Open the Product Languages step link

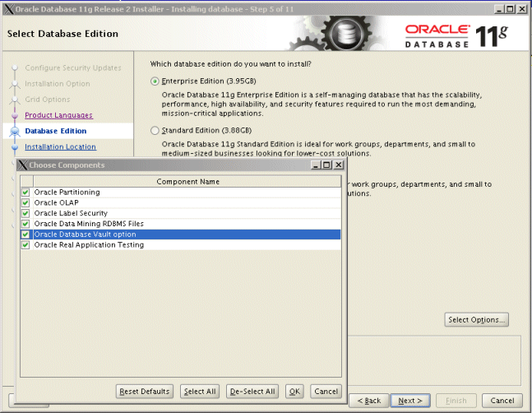pyautogui.click(x=58, y=115)
